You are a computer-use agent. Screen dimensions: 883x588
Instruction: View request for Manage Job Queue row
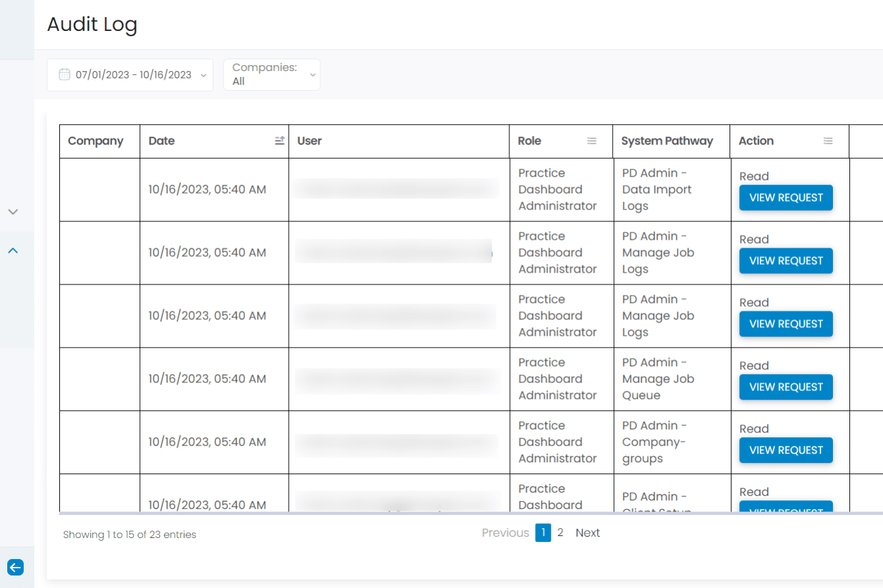(786, 387)
